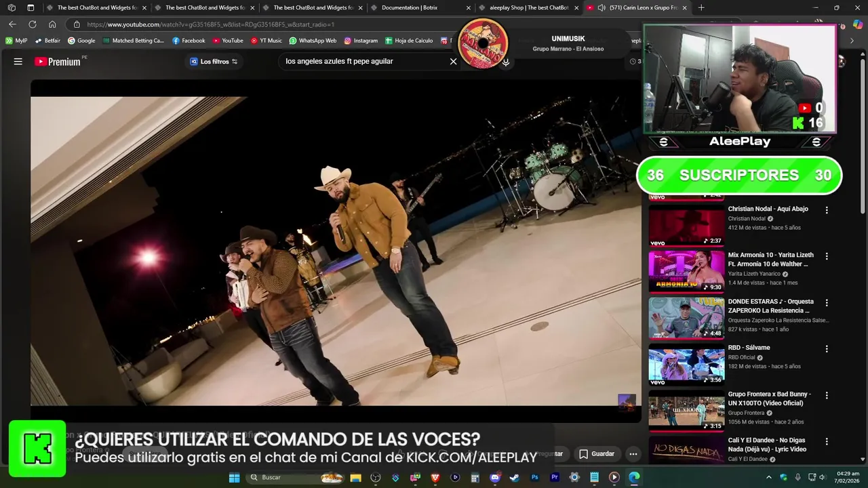Play Mix Armonía 10 video thumbnail

686,271
